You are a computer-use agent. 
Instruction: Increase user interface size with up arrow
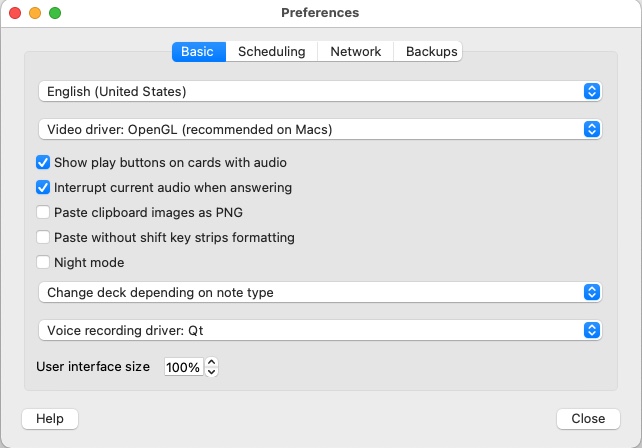[x=211, y=362]
